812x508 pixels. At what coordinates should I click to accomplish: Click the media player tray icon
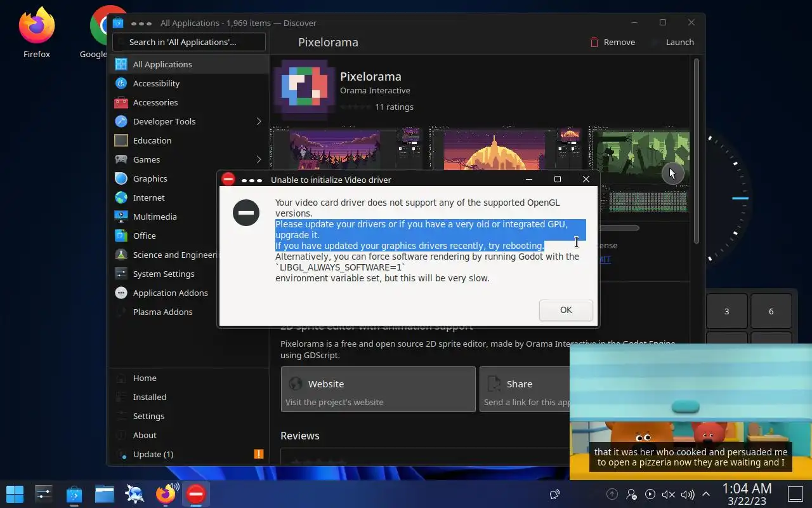coord(650,494)
